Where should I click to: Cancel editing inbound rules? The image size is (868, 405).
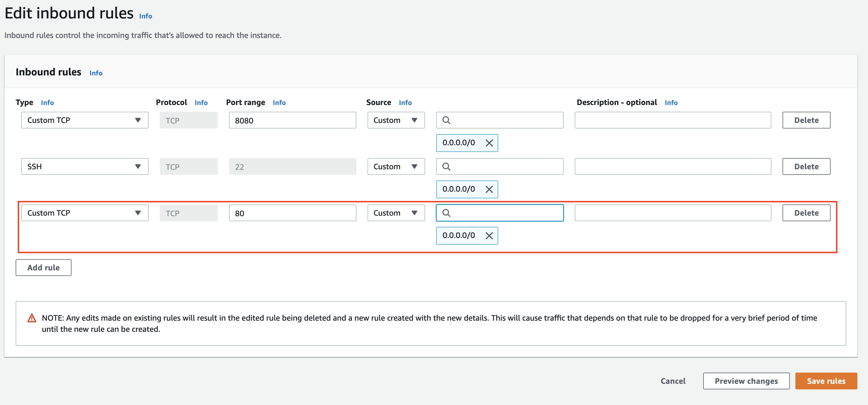(673, 381)
